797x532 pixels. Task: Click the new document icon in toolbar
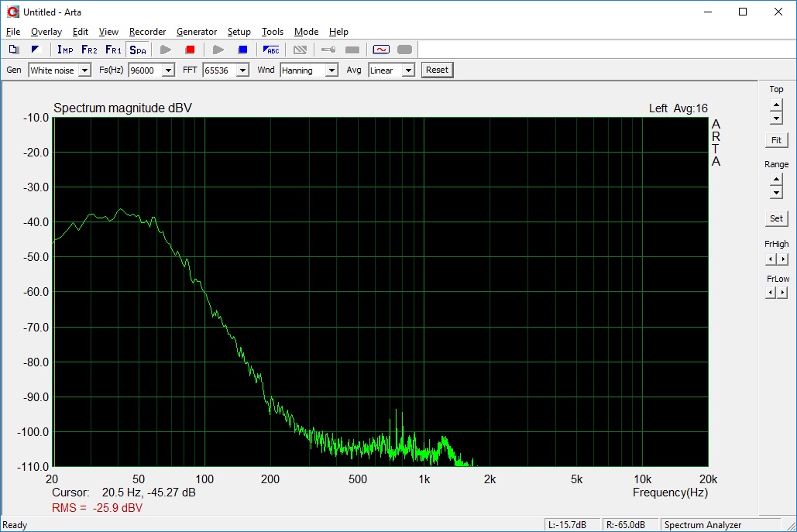tap(13, 50)
